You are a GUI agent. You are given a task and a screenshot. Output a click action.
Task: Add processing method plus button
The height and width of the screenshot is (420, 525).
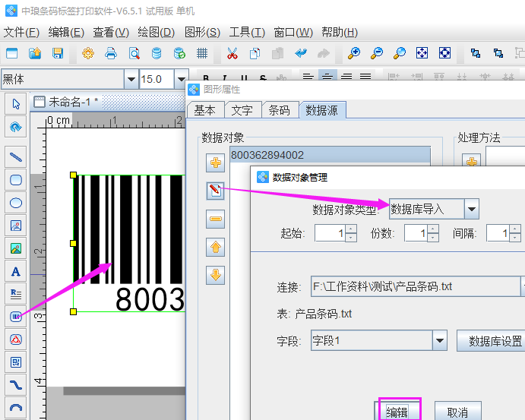[x=471, y=161]
